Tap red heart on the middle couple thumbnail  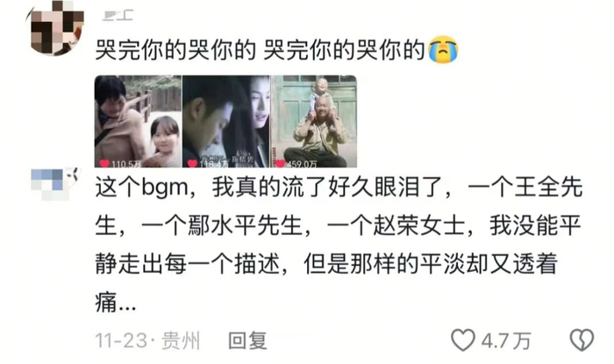click(x=192, y=163)
